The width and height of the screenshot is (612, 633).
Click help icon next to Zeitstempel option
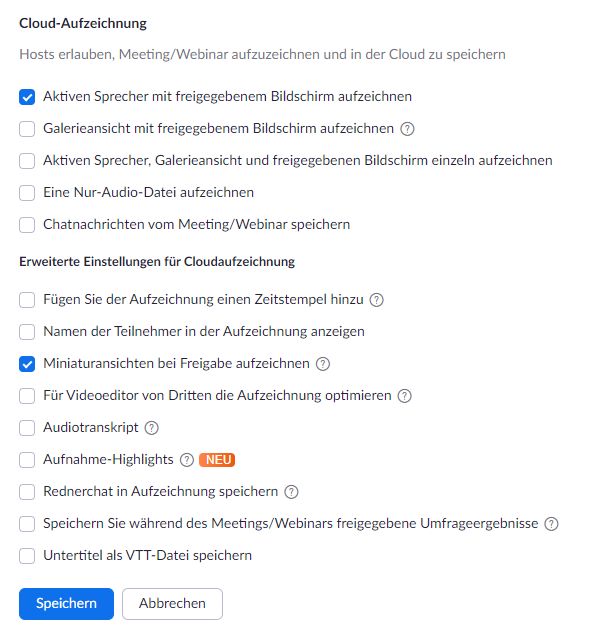377,300
